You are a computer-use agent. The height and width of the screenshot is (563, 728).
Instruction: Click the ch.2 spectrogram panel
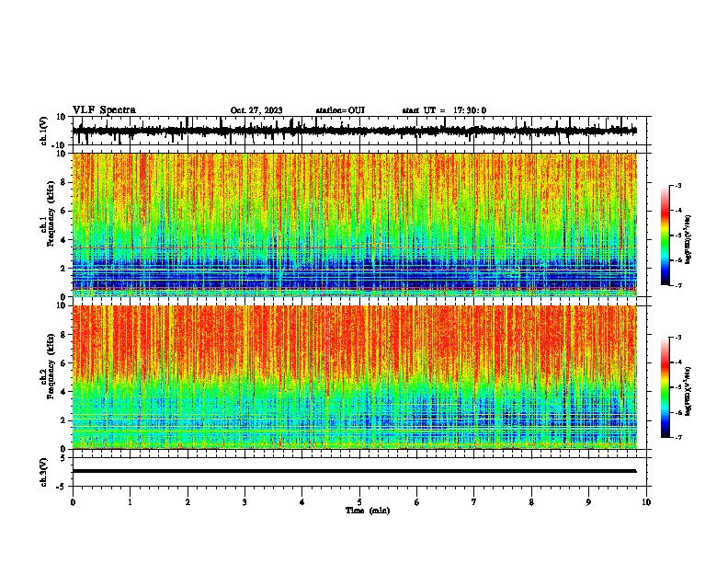pos(354,377)
